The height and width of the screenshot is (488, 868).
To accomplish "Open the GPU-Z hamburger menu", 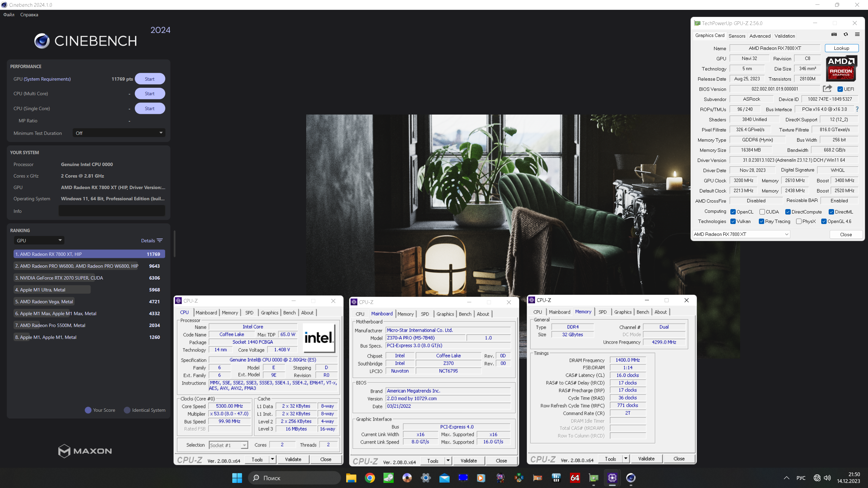I will coord(857,34).
